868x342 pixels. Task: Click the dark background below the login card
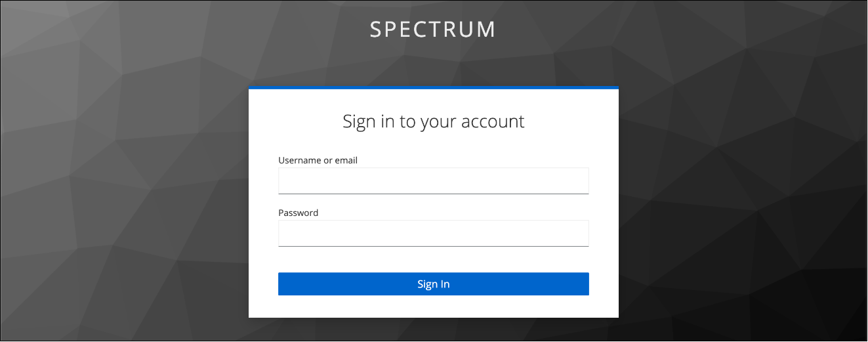433,330
